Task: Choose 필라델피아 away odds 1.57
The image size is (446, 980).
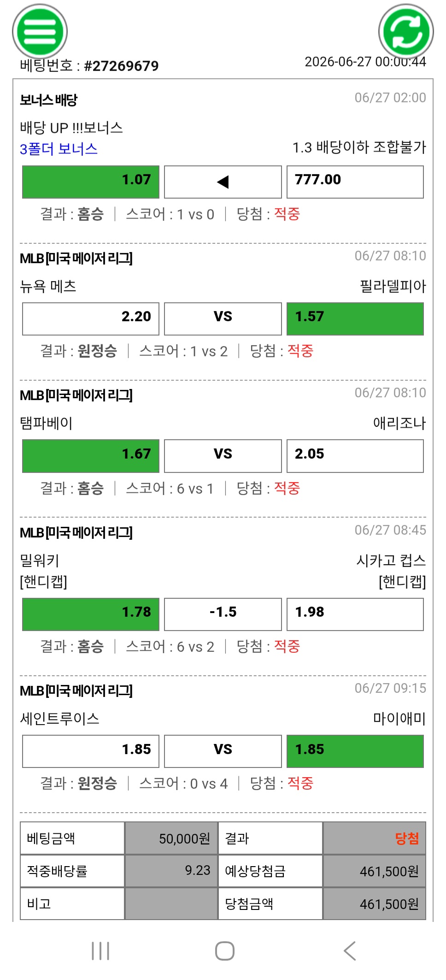Action: [x=355, y=319]
